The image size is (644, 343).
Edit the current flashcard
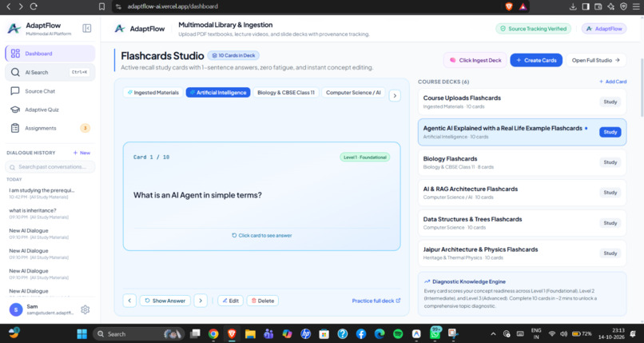230,301
